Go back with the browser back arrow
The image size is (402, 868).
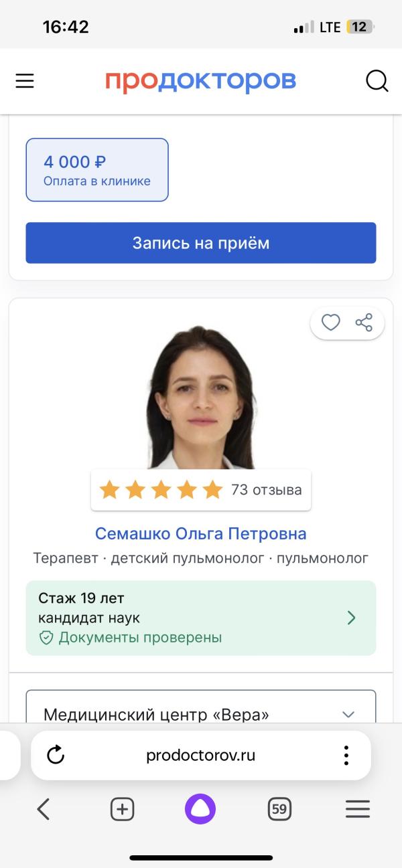point(44,809)
